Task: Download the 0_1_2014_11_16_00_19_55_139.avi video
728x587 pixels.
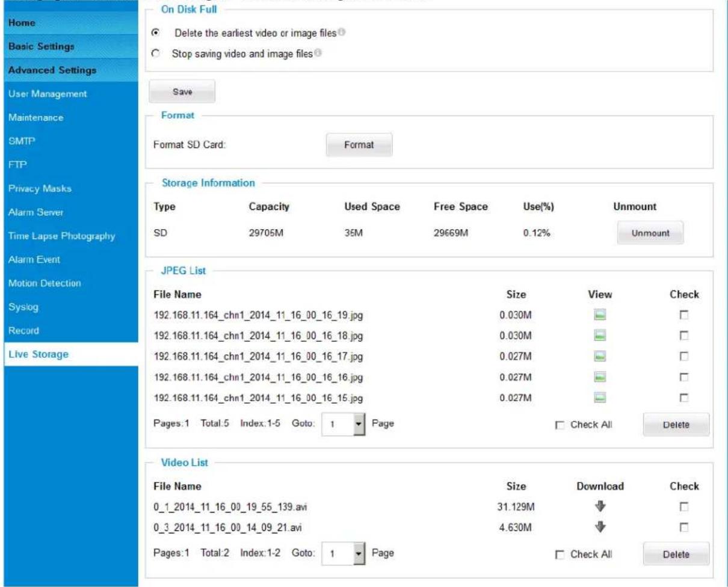Action: (x=600, y=507)
